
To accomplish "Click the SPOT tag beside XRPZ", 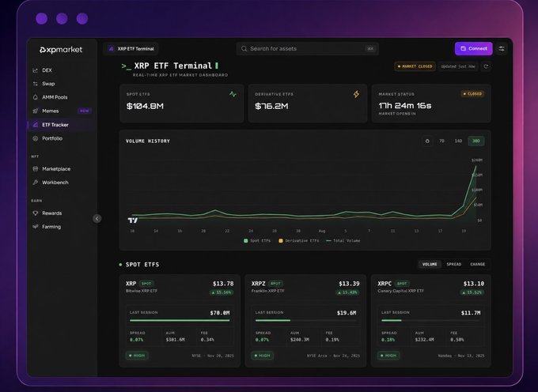I will tap(275, 284).
